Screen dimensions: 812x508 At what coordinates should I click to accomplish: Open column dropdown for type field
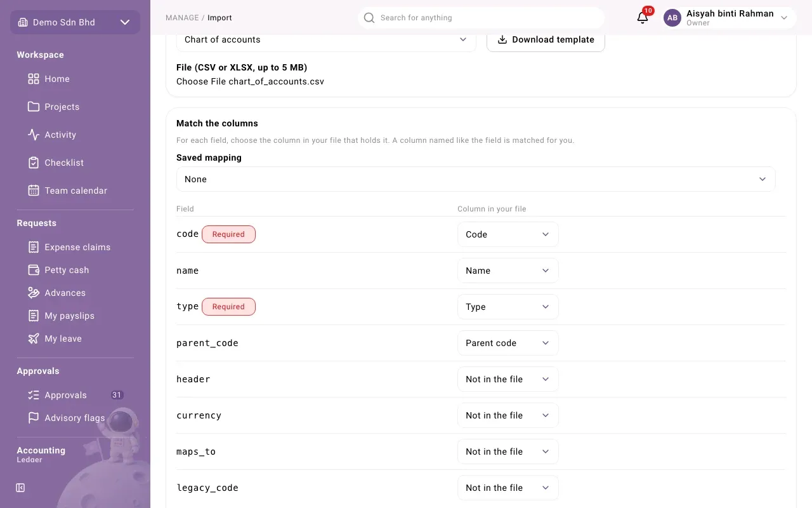click(x=508, y=307)
